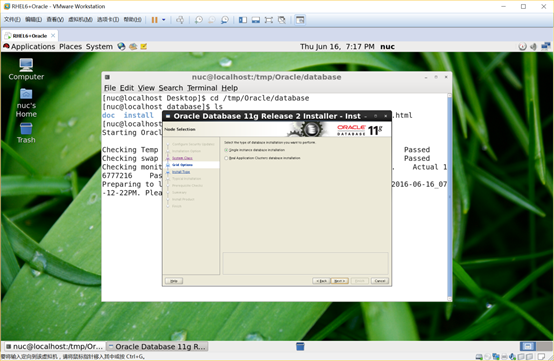Click the take snapshot toolbar icon
554x361 pixels.
point(199,20)
